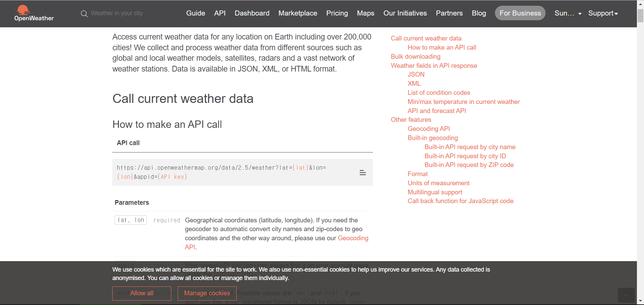Click the search magnifier icon
This screenshot has width=644, height=305.
pyautogui.click(x=84, y=13)
